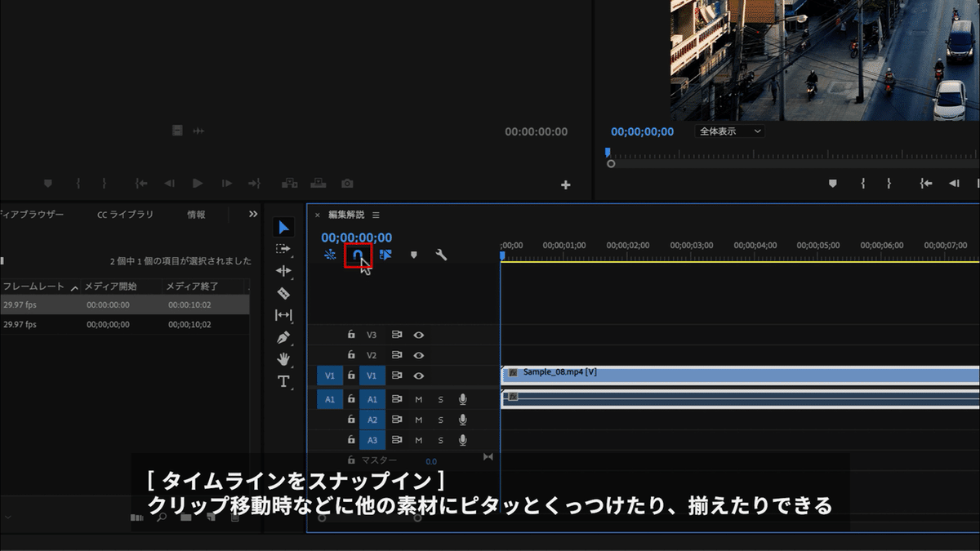The width and height of the screenshot is (980, 551).
Task: Go to In point in Program monitor
Action: pos(926,184)
